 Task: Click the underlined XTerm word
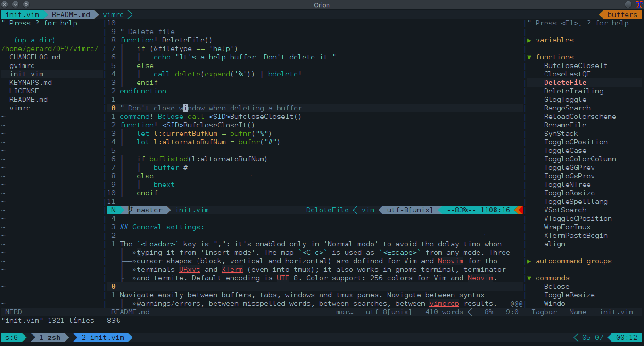pyautogui.click(x=232, y=270)
